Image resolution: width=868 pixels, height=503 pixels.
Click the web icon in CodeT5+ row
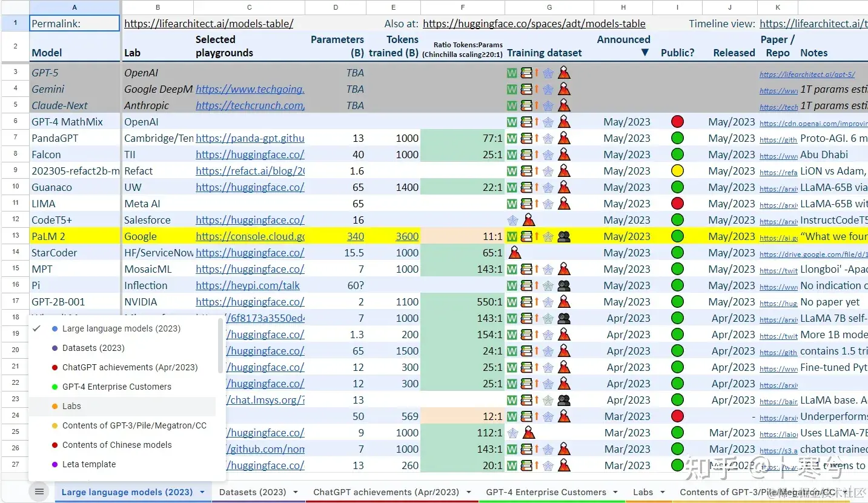pos(512,220)
